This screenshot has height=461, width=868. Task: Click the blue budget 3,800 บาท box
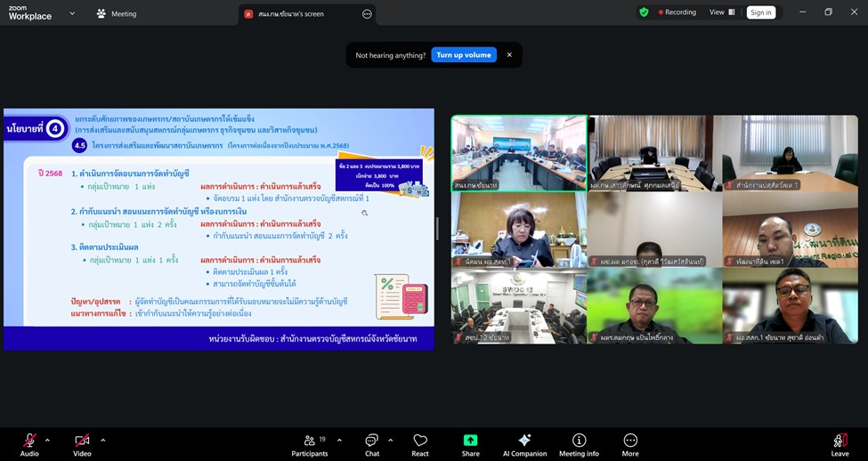[x=379, y=175]
